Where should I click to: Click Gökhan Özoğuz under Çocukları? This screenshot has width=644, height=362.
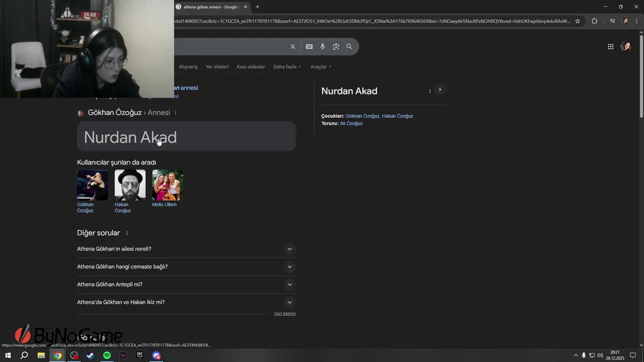[x=362, y=116]
